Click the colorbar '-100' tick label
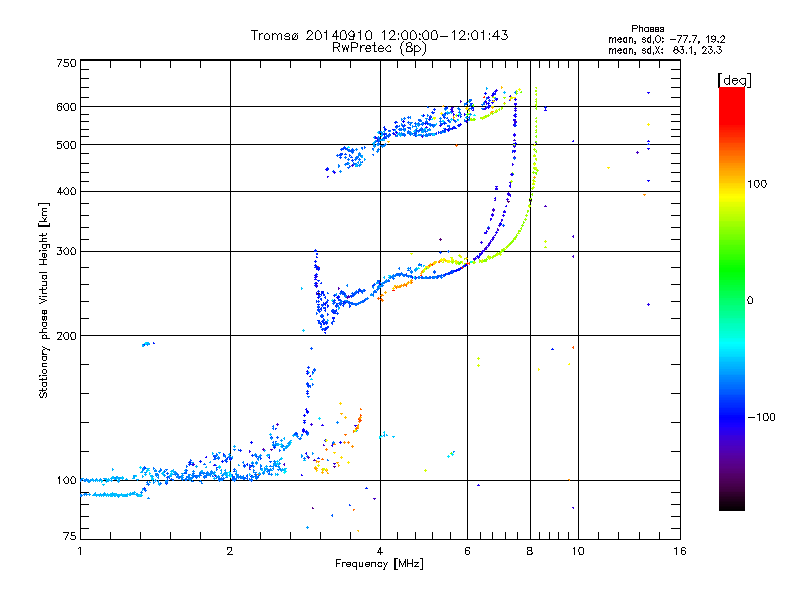 [761, 417]
